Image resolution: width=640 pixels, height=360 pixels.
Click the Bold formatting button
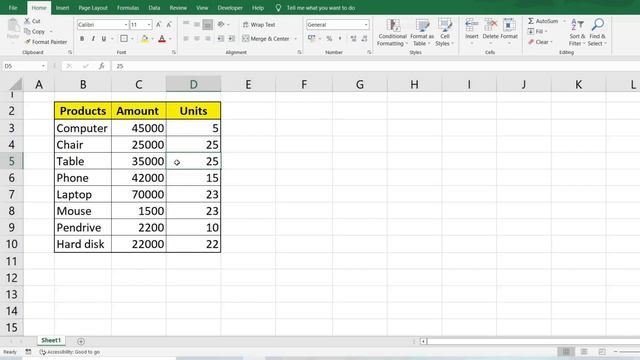click(82, 39)
